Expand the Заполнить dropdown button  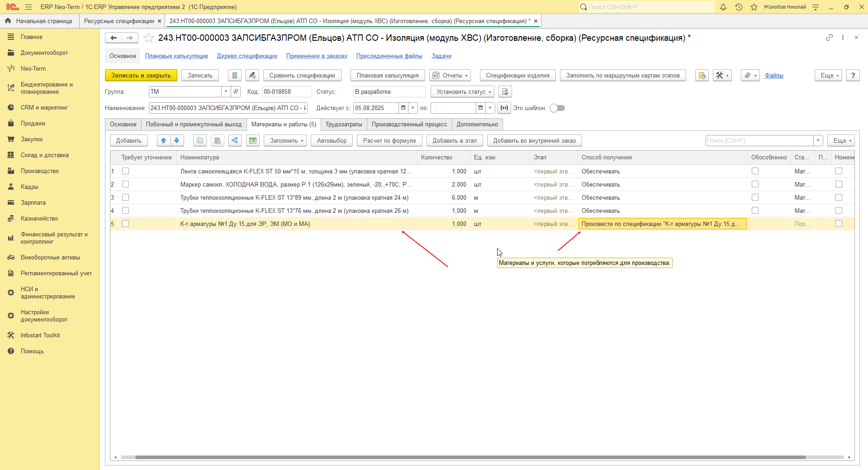(285, 140)
